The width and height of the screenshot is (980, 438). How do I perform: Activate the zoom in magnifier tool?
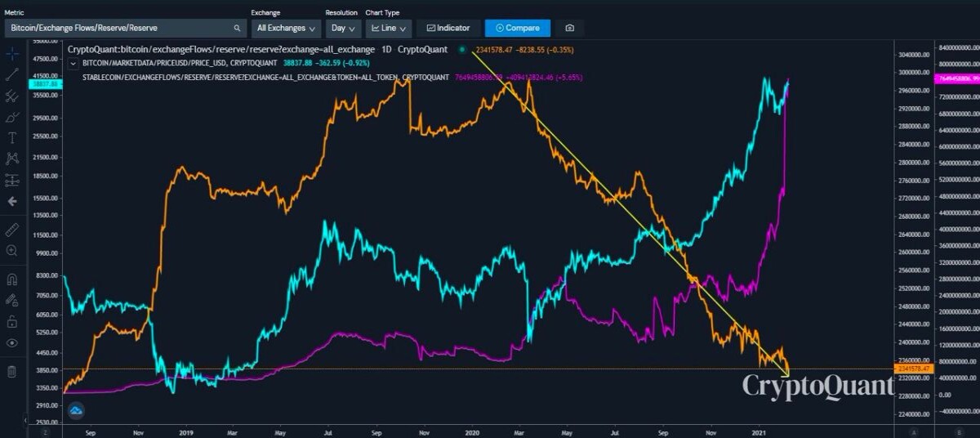pos(12,251)
